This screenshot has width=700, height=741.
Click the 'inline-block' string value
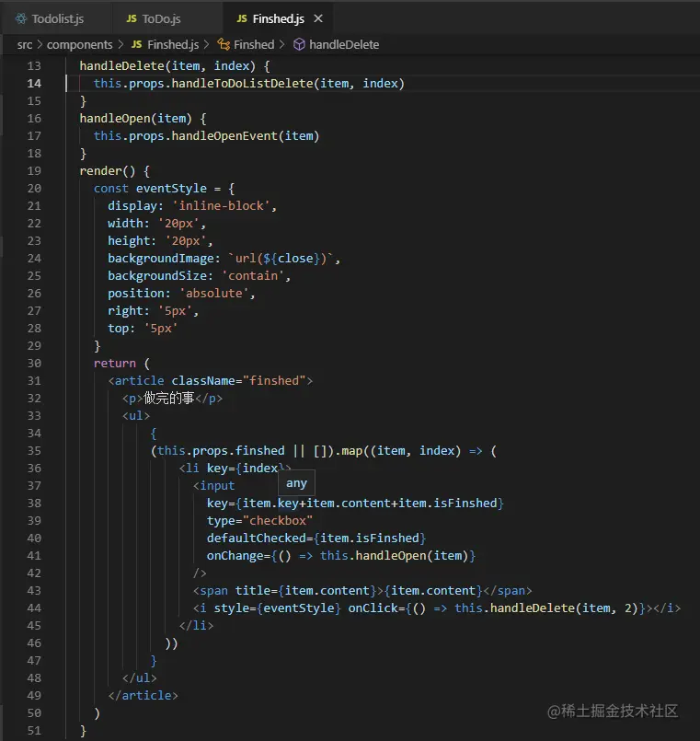(221, 206)
